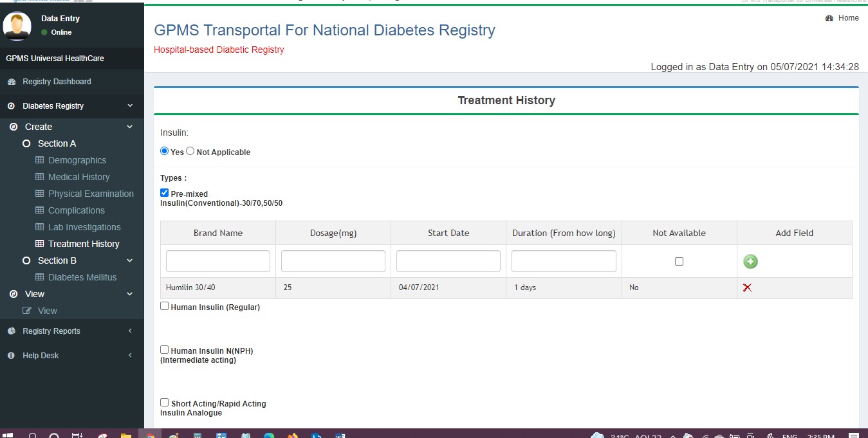Click the table icon beside Demographics
868x438 pixels.
[39, 160]
